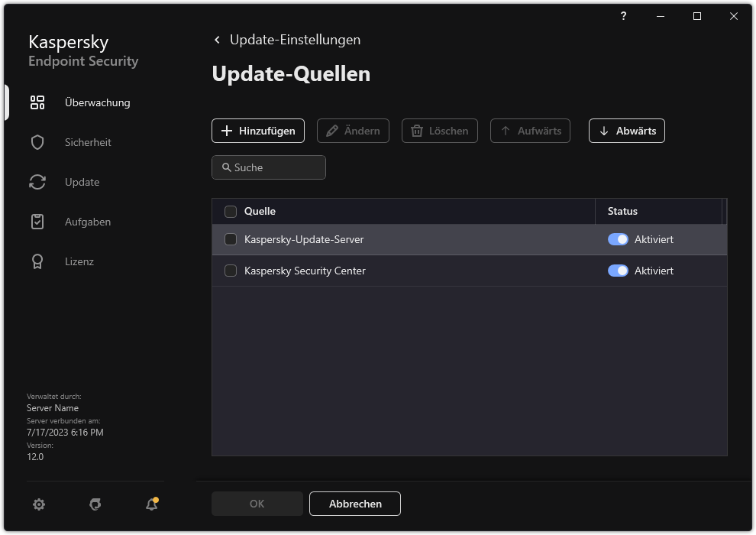Image resolution: width=756 pixels, height=535 pixels.
Task: Click the Server Name text
Action: (53, 408)
